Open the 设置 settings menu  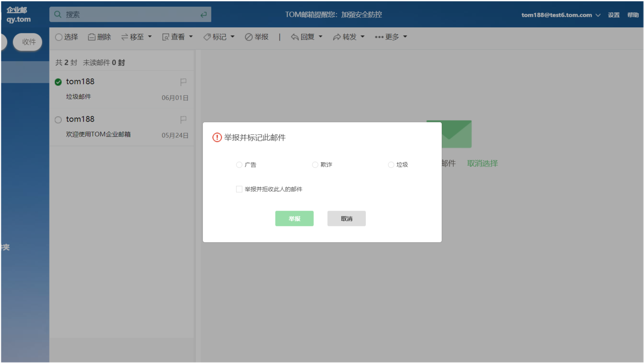[614, 15]
